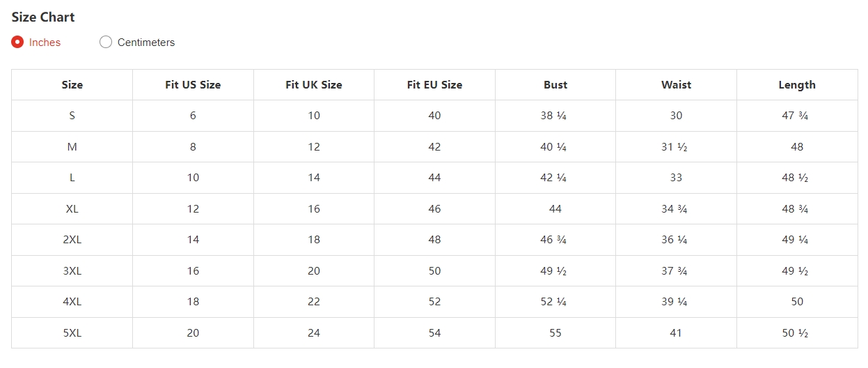The width and height of the screenshot is (868, 368).
Task: Click the S size row label
Action: (x=72, y=116)
